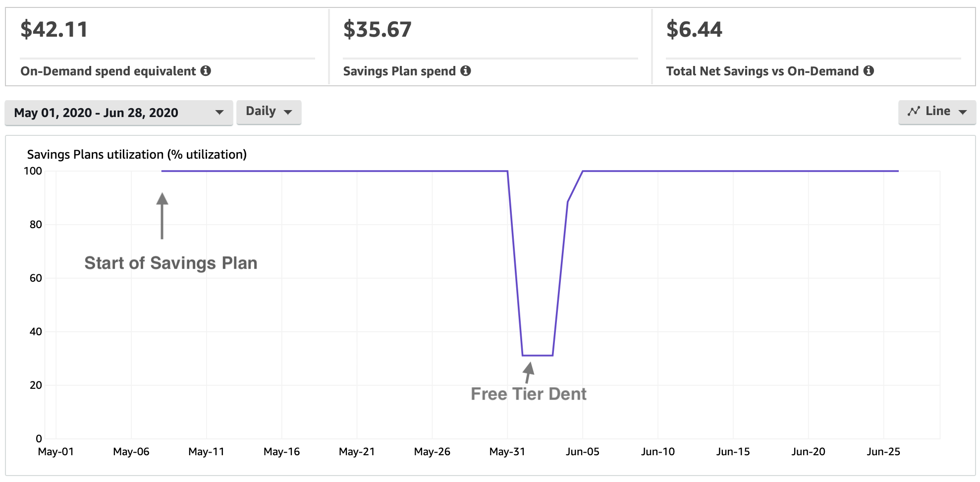Click info icon beside Total Net Savings
The image size is (980, 482).
pyautogui.click(x=869, y=71)
